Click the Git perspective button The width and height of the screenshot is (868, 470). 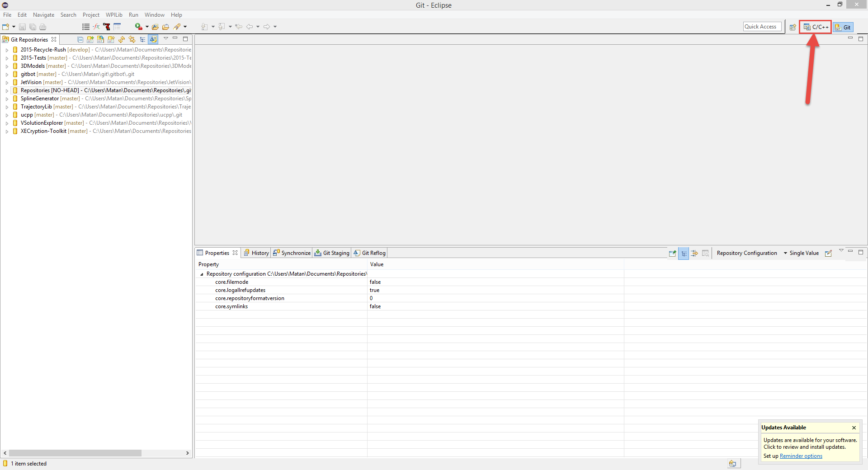[843, 27]
